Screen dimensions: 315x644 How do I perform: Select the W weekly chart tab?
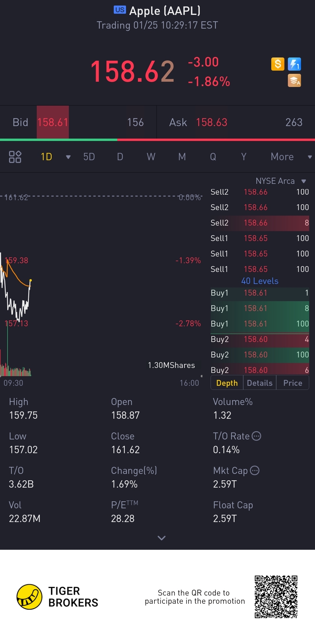(151, 157)
